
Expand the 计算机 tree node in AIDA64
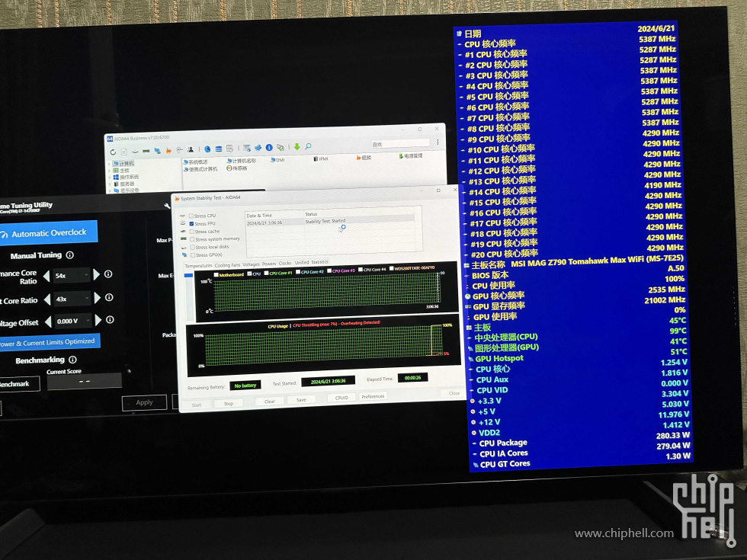click(109, 165)
